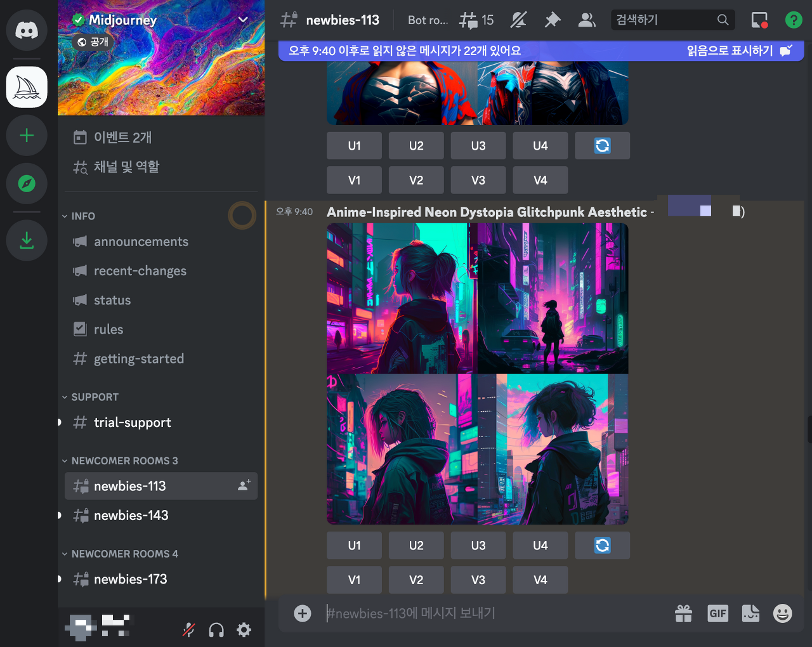The image size is (812, 647).
Task: Make variations of Neon Dystopia image 2
Action: [x=416, y=580]
